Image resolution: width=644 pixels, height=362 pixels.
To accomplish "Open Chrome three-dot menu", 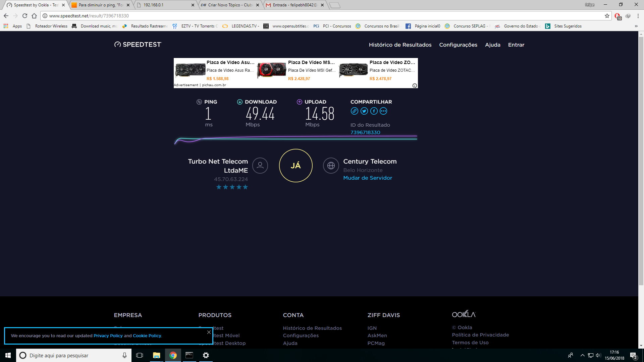I will 638,16.
